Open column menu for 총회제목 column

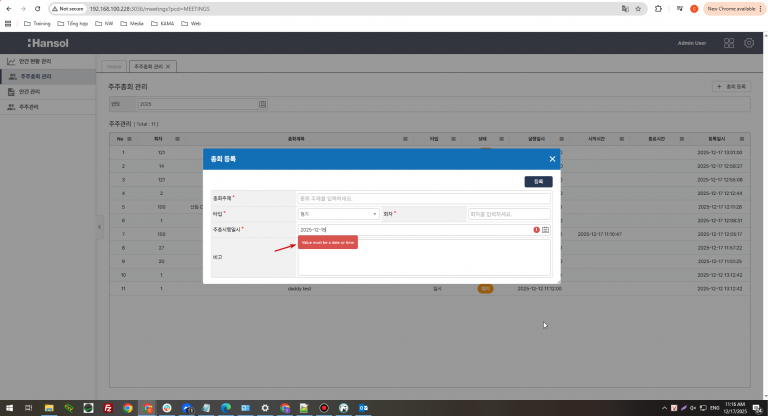pyautogui.click(x=405, y=139)
